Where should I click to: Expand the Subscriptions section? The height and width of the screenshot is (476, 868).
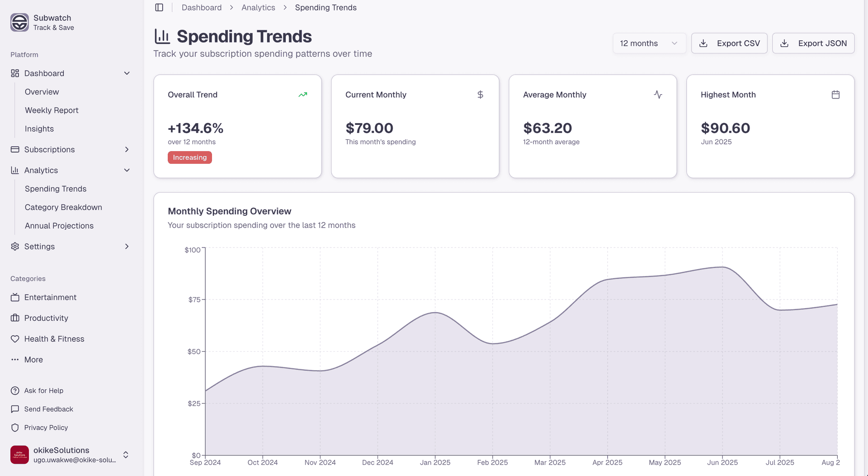127,149
